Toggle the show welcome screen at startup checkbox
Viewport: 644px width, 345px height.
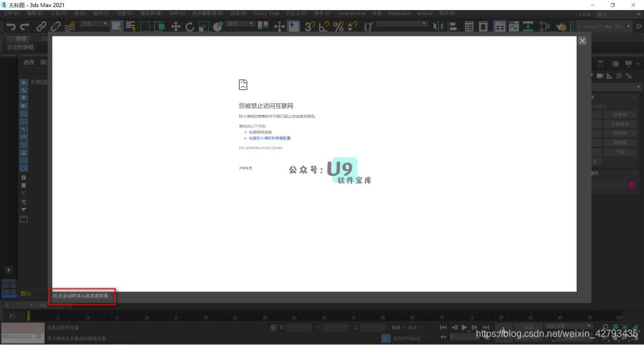55,296
